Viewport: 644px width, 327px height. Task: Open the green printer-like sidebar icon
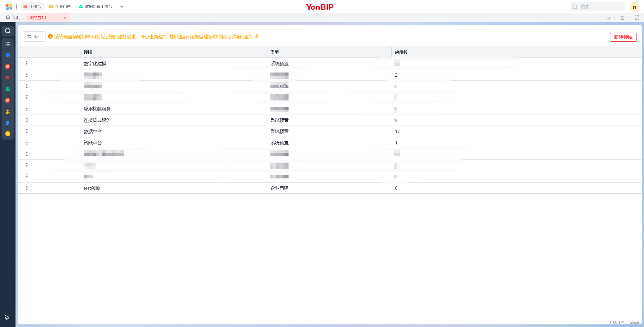pos(8,89)
